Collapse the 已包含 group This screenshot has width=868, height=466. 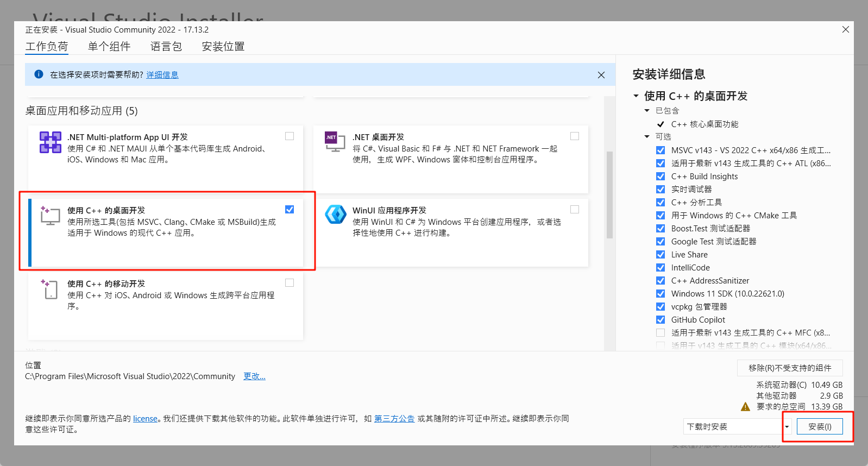coord(647,111)
